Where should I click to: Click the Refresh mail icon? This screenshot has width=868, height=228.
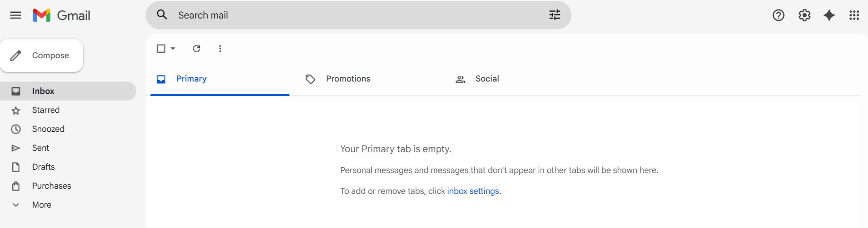point(197,48)
